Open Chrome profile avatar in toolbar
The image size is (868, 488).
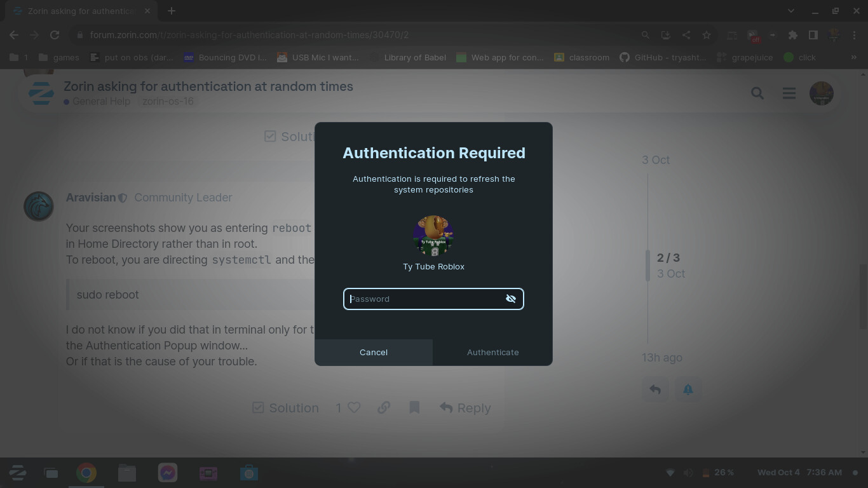[834, 35]
